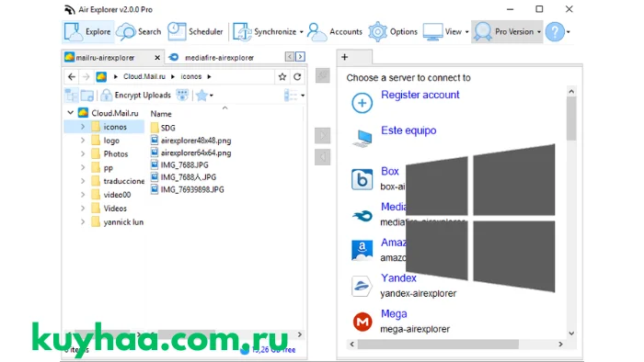Add a new tab with plus button
Screen dimensions: 644x362
[345, 57]
